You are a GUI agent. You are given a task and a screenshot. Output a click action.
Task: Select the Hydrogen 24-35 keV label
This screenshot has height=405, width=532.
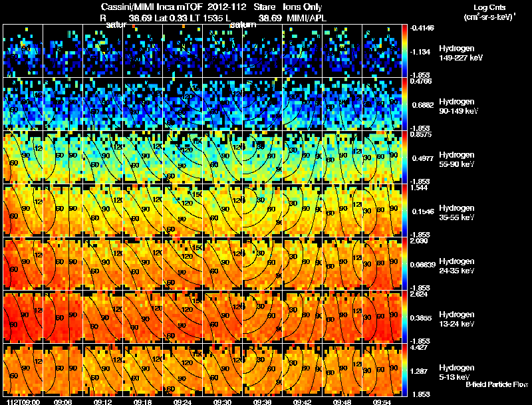456,266
